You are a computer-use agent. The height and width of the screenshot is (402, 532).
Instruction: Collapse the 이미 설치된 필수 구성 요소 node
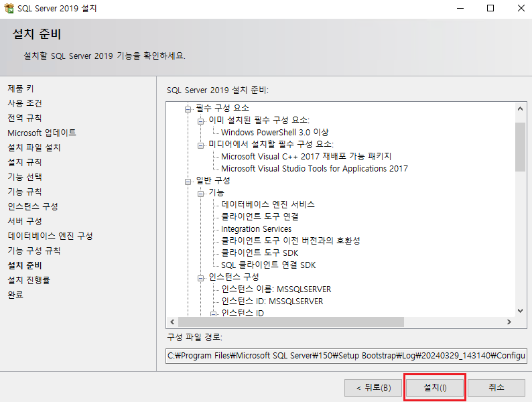coord(200,121)
